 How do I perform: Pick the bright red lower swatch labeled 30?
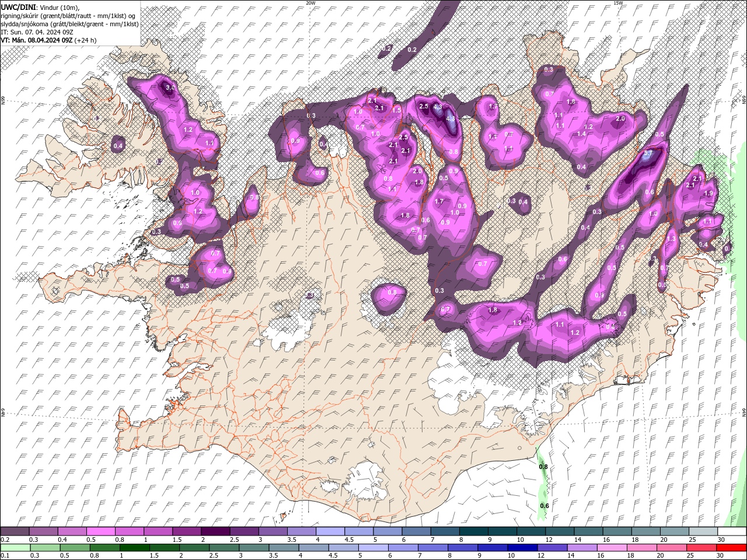[x=731, y=548]
